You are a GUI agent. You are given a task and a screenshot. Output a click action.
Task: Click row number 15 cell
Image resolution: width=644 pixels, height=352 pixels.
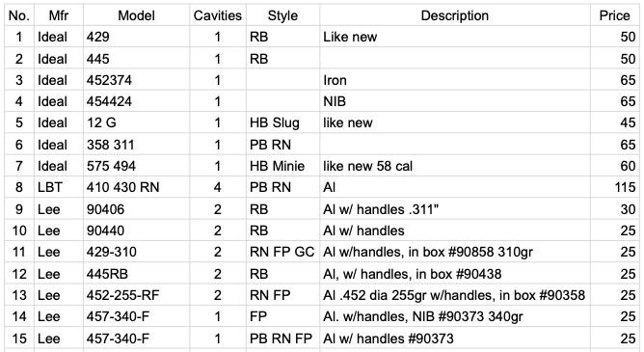(19, 338)
